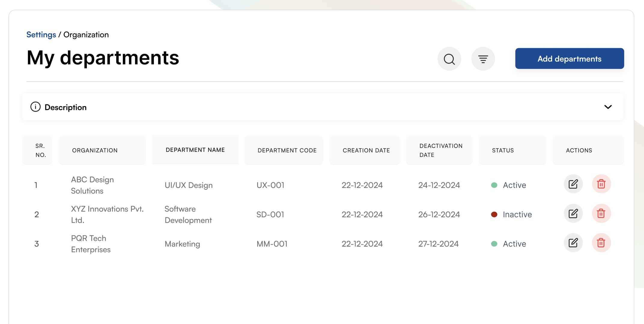644x324 pixels.
Task: Delete the Marketing department row
Action: pos(601,243)
